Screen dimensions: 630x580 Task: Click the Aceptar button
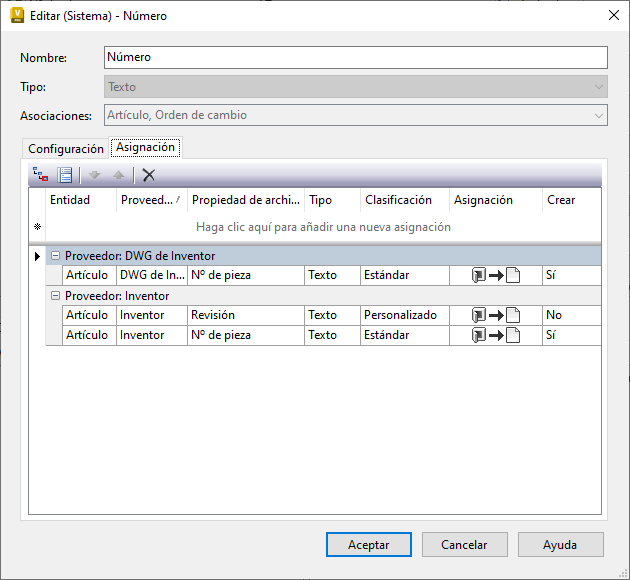coord(369,545)
